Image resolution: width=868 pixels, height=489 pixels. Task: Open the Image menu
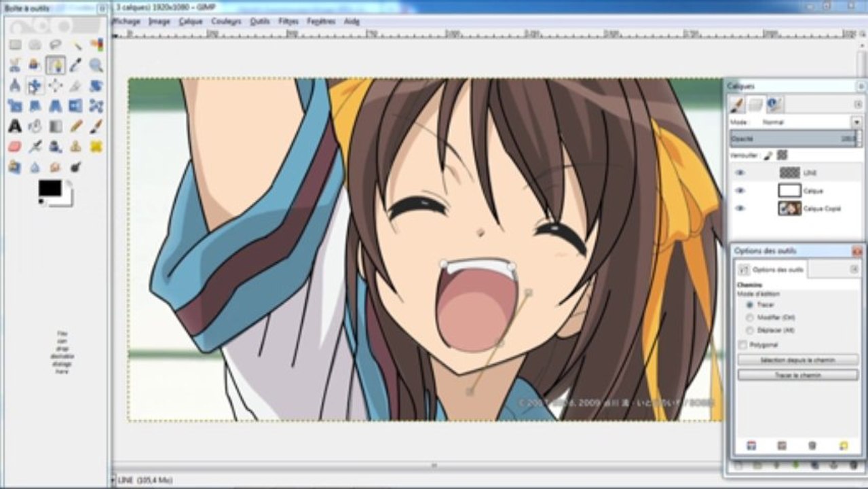(x=159, y=21)
